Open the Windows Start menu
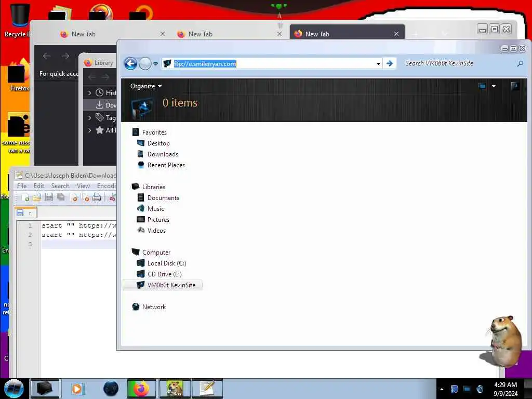The width and height of the screenshot is (532, 399). pyautogui.click(x=14, y=389)
